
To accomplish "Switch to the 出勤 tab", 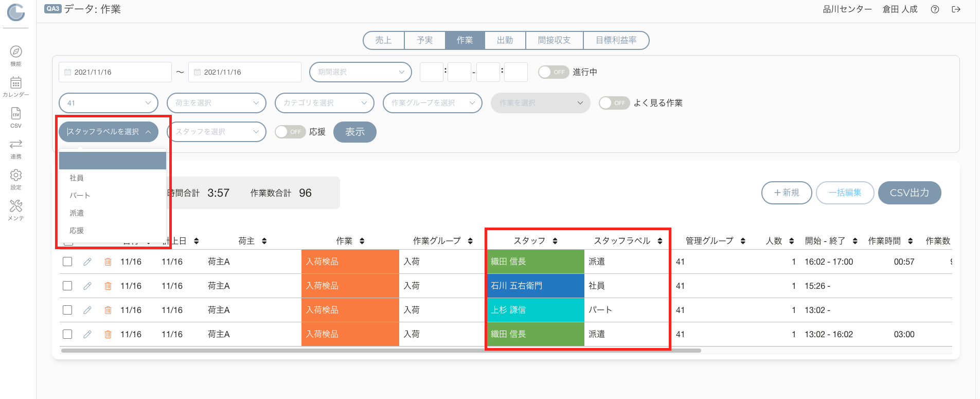I will [505, 40].
